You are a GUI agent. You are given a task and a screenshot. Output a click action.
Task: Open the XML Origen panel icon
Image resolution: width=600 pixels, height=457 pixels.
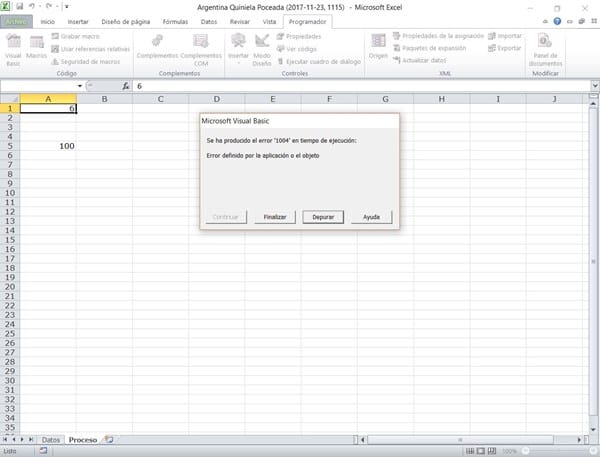pyautogui.click(x=378, y=47)
